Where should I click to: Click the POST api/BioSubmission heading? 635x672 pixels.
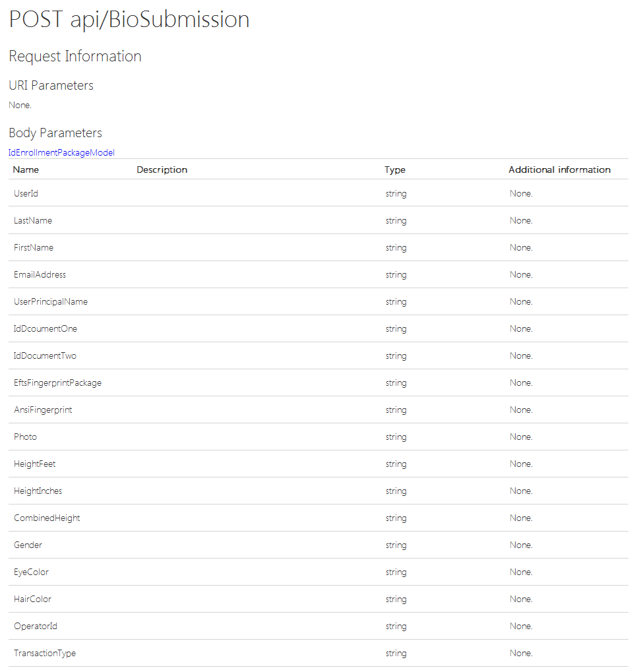click(x=129, y=20)
